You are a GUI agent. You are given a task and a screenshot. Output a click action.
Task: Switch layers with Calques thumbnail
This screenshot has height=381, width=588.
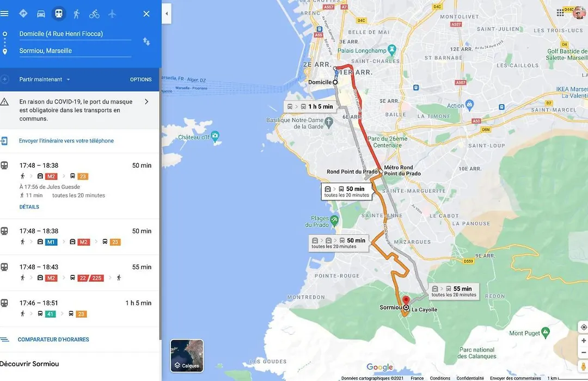point(187,355)
